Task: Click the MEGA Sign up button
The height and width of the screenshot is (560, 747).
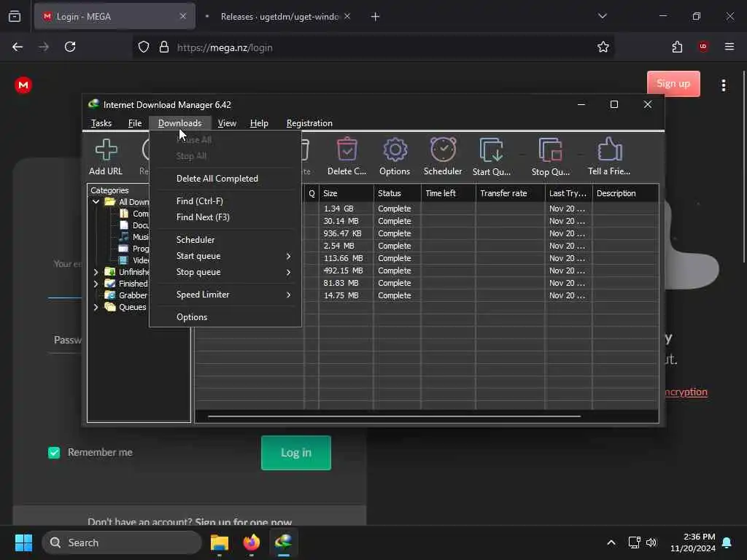Action: click(x=673, y=84)
